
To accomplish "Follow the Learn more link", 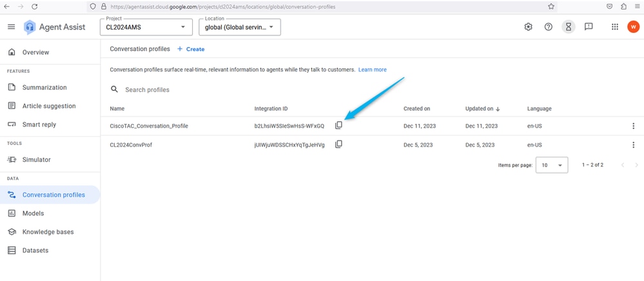I will click(372, 70).
